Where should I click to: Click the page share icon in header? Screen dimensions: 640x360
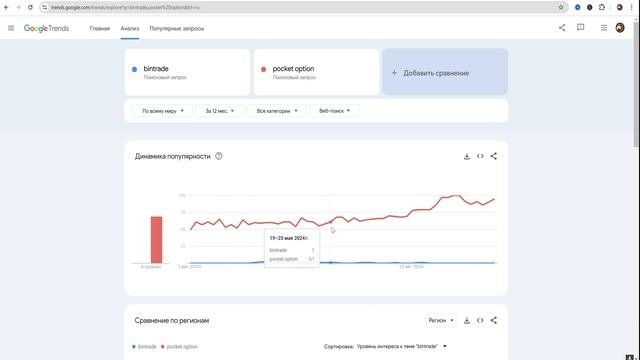pyautogui.click(x=562, y=28)
